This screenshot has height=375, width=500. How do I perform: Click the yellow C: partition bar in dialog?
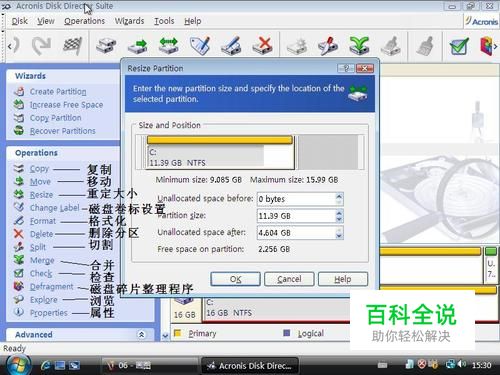220,140
